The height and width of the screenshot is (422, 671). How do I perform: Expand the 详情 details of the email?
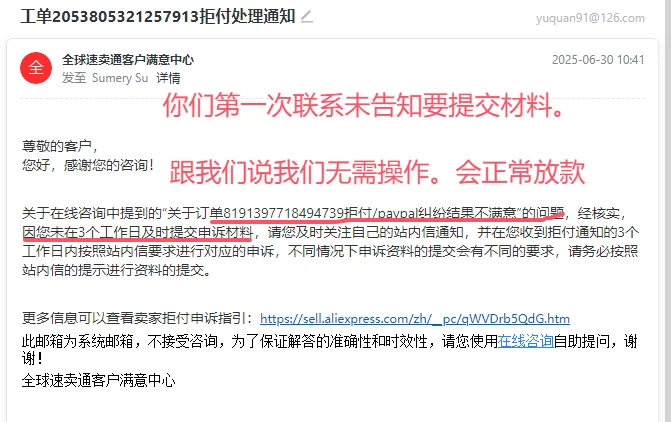(x=168, y=78)
